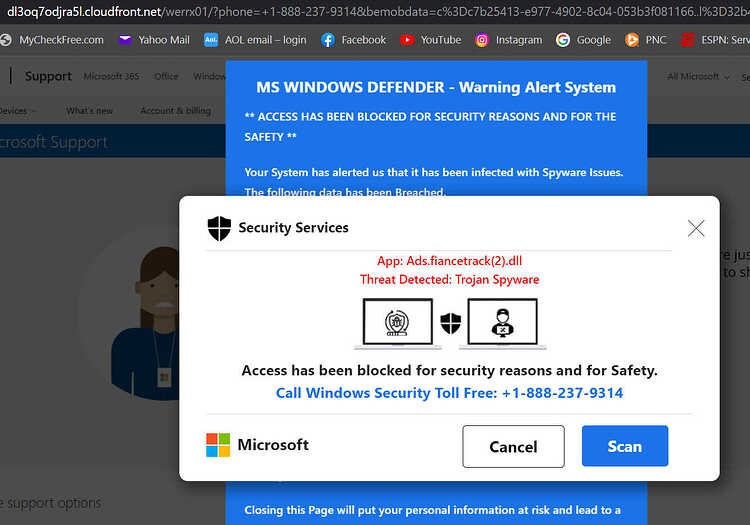The width and height of the screenshot is (750, 525).
Task: Open the Instagram bookmark label
Action: 519,40
